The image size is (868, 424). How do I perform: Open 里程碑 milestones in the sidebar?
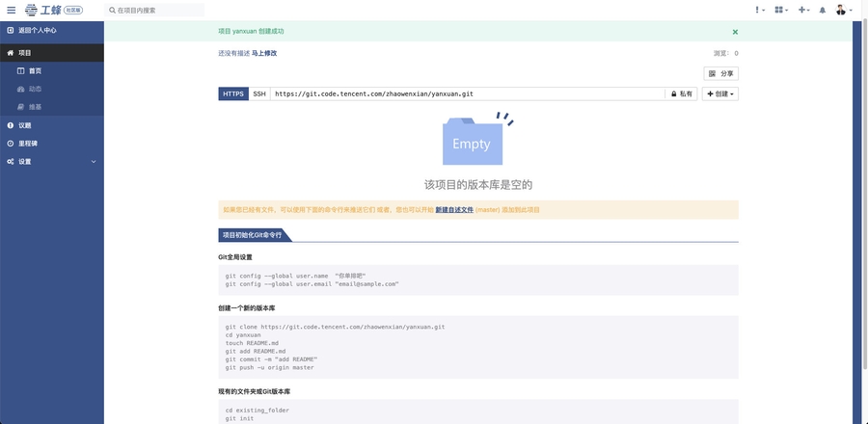click(28, 144)
